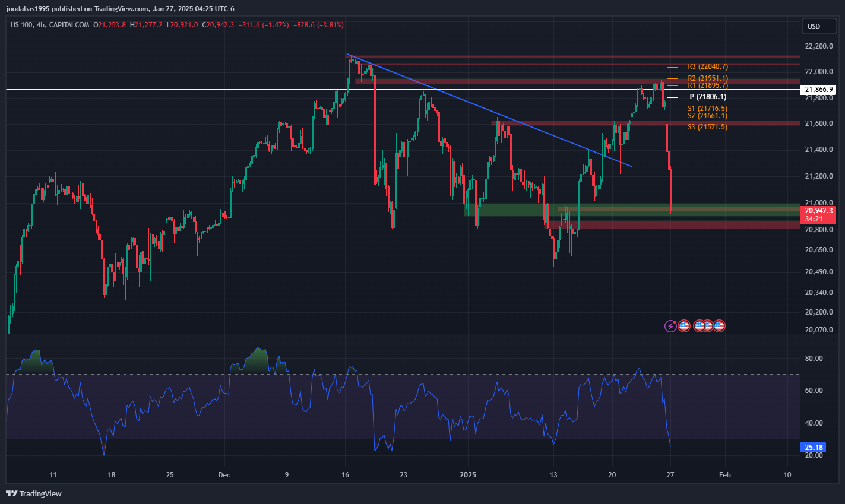Click the TradingView logo

coord(34,493)
